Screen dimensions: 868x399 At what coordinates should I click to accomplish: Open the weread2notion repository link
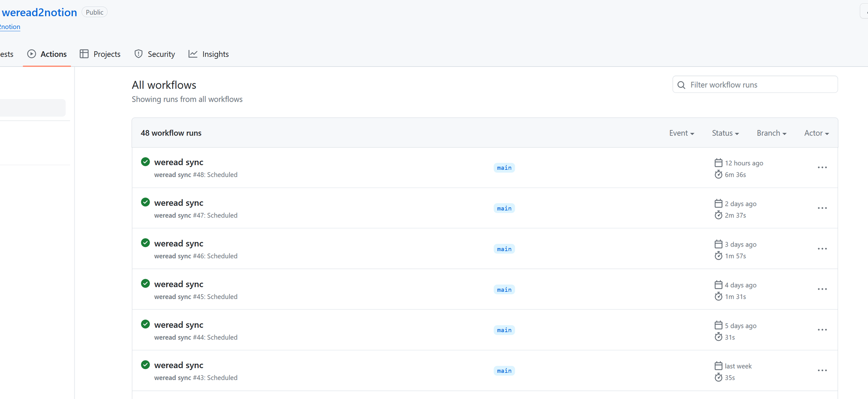pos(39,13)
